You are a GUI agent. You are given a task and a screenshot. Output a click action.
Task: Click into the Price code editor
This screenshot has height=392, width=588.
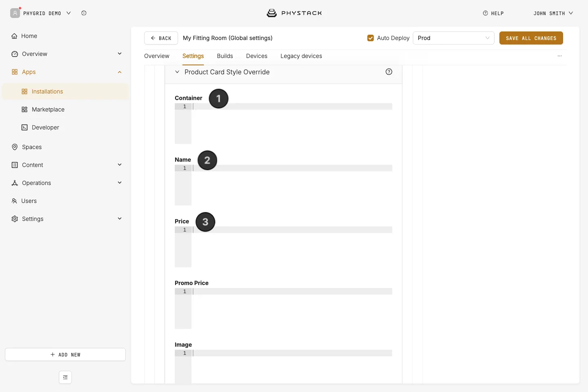pyautogui.click(x=283, y=247)
